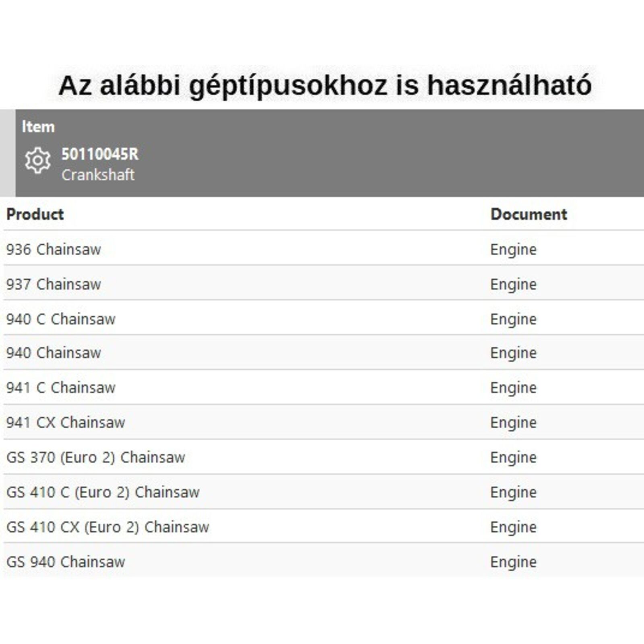Click the Document column header
Viewport: 644px width, 644px height.
(528, 214)
